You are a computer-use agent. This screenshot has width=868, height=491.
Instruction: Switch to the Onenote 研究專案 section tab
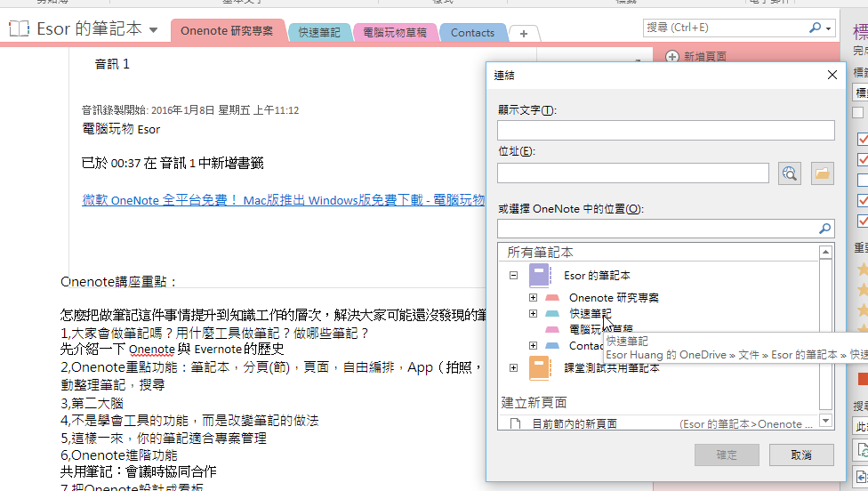(227, 31)
